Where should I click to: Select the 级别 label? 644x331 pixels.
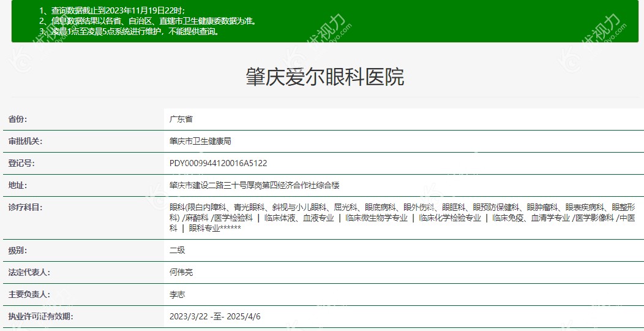[x=18, y=251]
